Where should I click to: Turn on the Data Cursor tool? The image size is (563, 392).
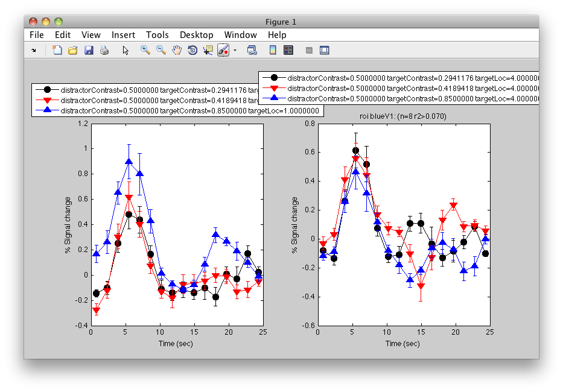click(x=207, y=50)
